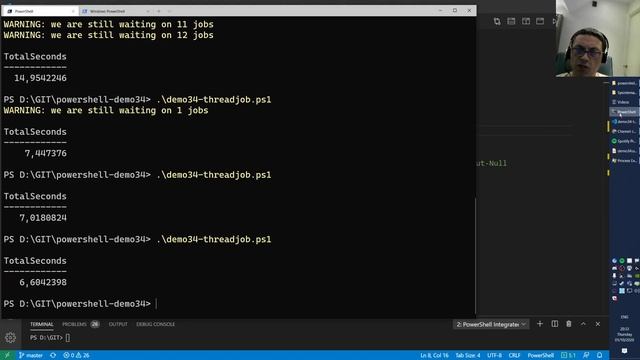Click the ENG language indicator
The width and height of the screenshot is (640, 360).
(624, 317)
